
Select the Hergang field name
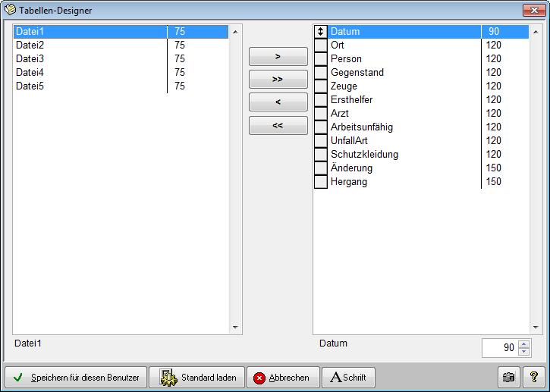pyautogui.click(x=349, y=182)
